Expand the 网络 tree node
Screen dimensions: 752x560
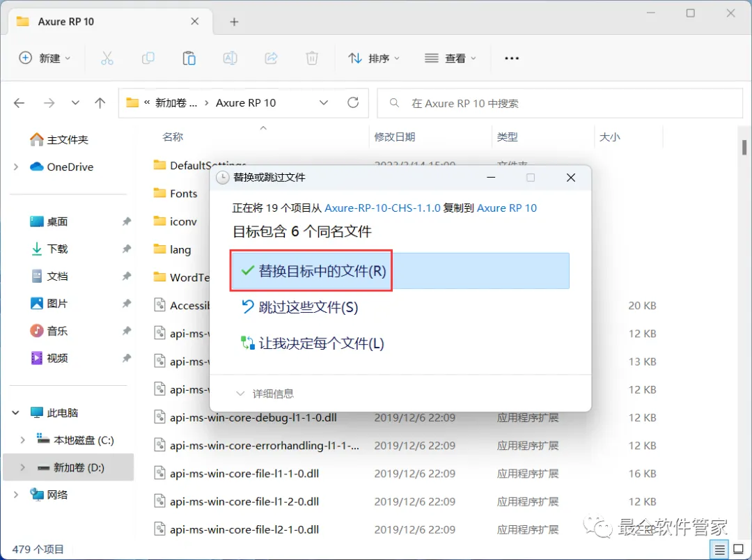[16, 495]
